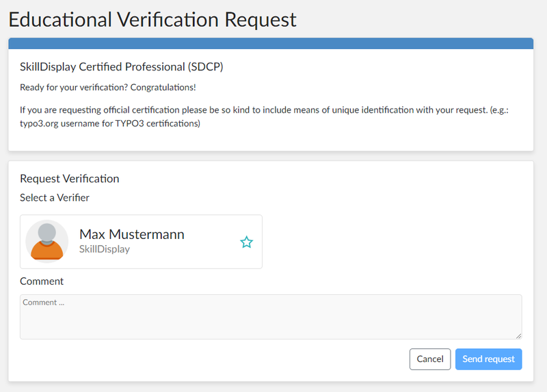Click the official certification instructions paragraph
Image resolution: width=547 pixels, height=392 pixels.
[x=267, y=110]
